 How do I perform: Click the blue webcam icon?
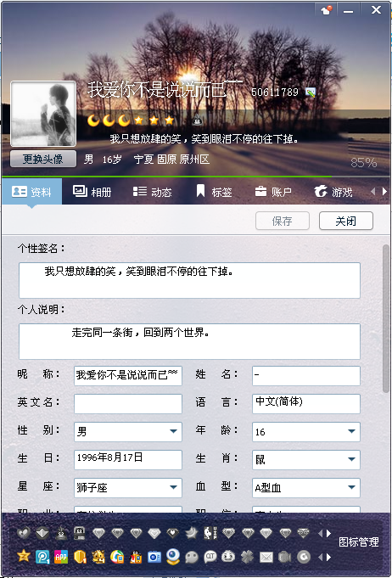coord(173,557)
